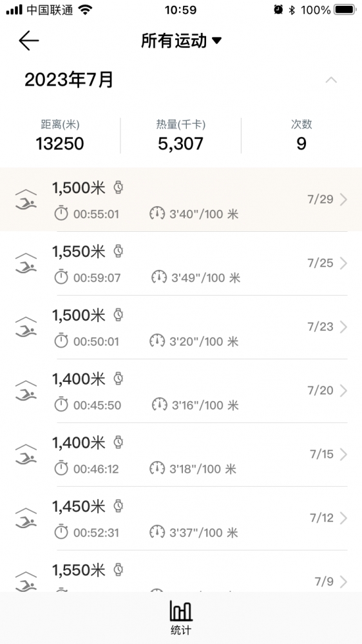Viewport: 362px width, 644px height.
Task: Collapse the 2023年7月 month section
Action: point(331,80)
